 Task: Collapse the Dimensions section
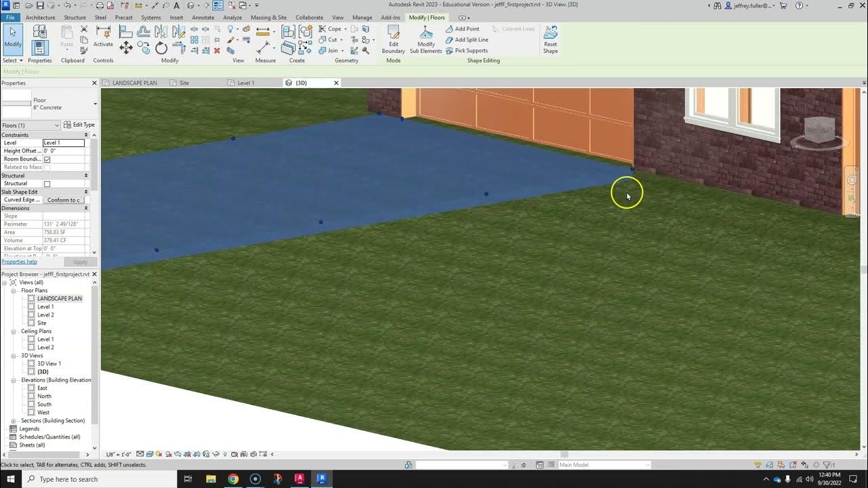tap(86, 208)
